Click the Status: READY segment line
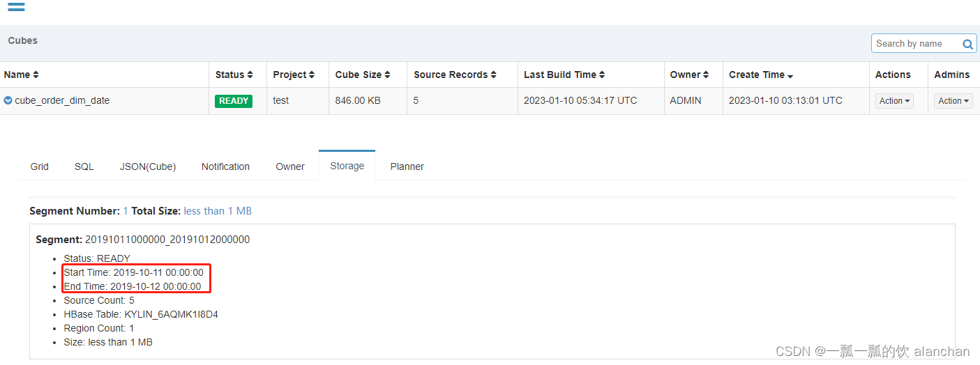Screen dimensions: 980x365 point(97,258)
